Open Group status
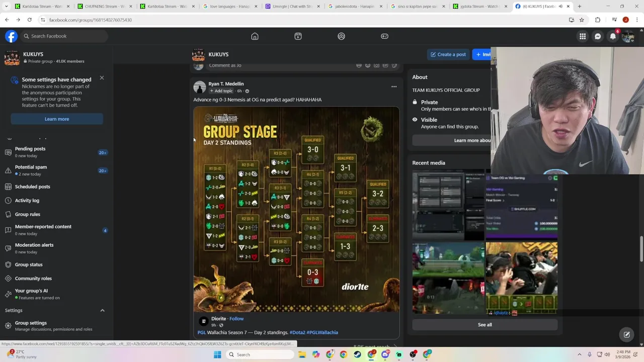The height and width of the screenshot is (362, 644). [x=56, y=264]
